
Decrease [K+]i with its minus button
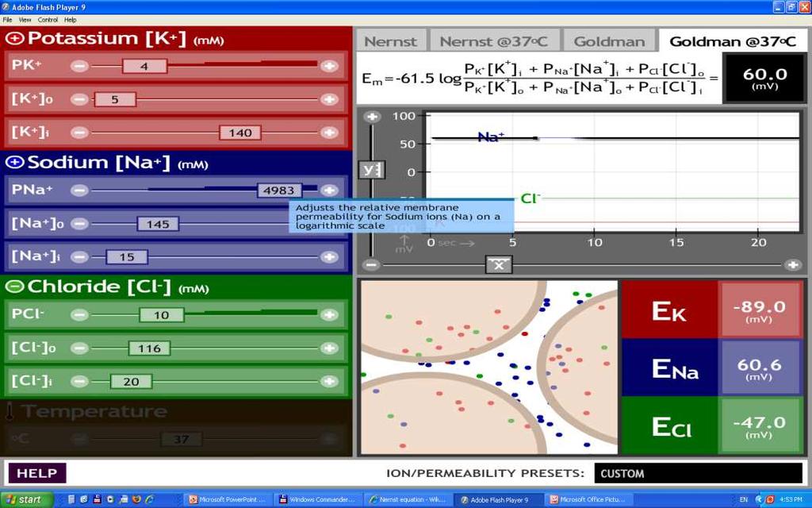coord(79,133)
